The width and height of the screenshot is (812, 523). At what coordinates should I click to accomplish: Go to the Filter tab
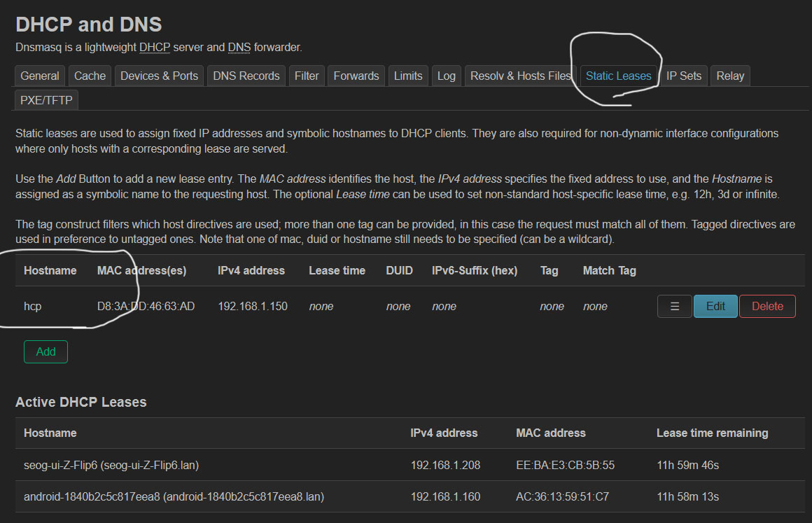pos(307,76)
